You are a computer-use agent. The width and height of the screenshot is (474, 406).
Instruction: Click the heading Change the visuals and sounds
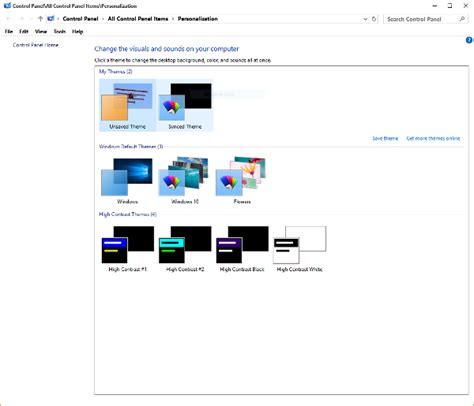coord(167,49)
